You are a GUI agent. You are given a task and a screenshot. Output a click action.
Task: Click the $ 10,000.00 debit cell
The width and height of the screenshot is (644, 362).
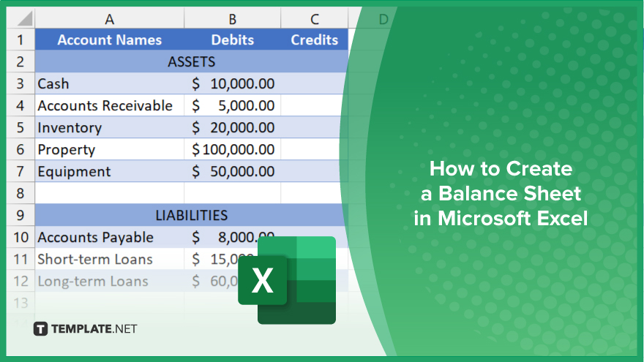click(x=233, y=83)
